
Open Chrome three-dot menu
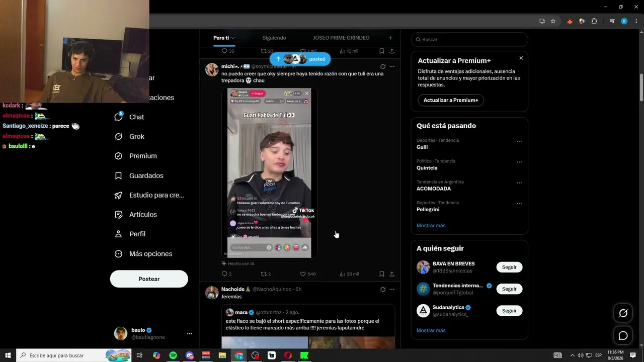636,21
